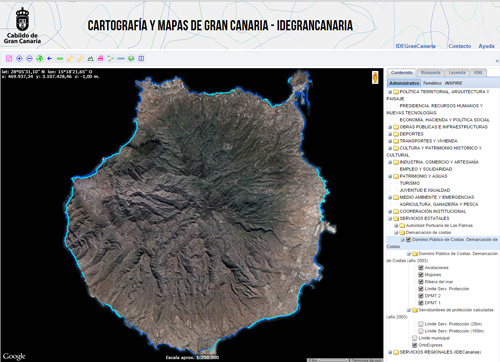Click the zoom out magnifier tool
The image size is (500, 362).
pyautogui.click(x=29, y=59)
